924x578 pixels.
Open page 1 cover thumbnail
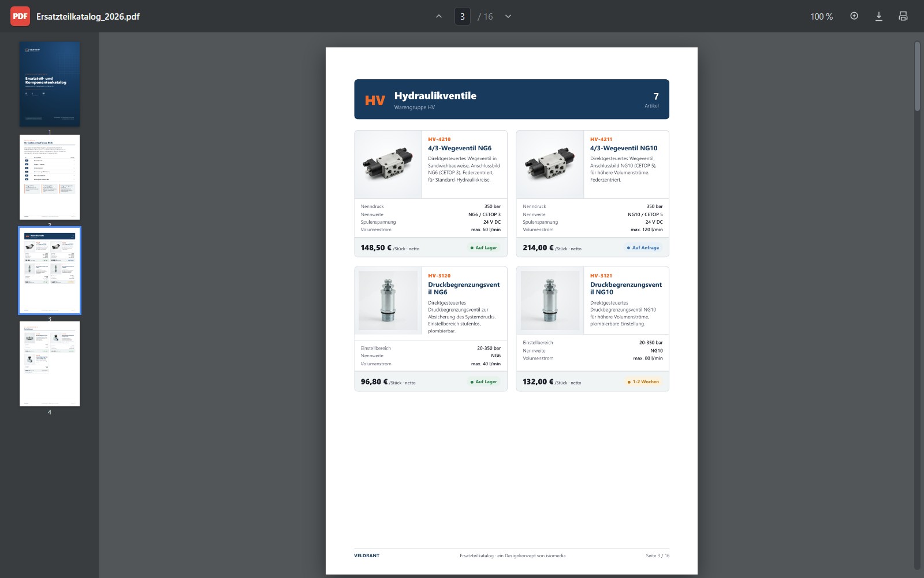point(50,84)
